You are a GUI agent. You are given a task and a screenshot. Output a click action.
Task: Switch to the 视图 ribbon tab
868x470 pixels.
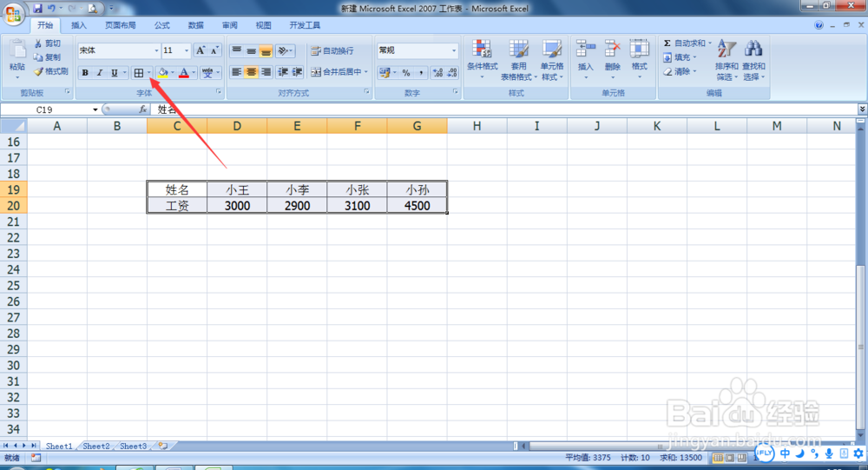click(264, 25)
